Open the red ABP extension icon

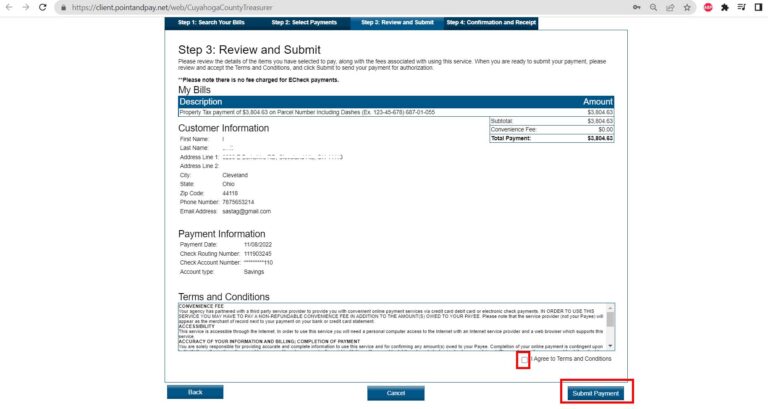[708, 7]
